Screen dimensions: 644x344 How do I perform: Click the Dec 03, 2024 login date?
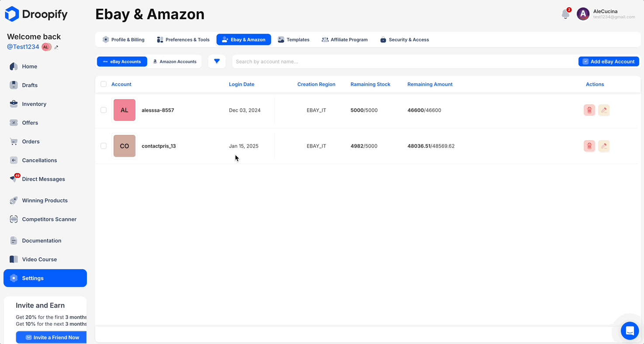pos(245,110)
